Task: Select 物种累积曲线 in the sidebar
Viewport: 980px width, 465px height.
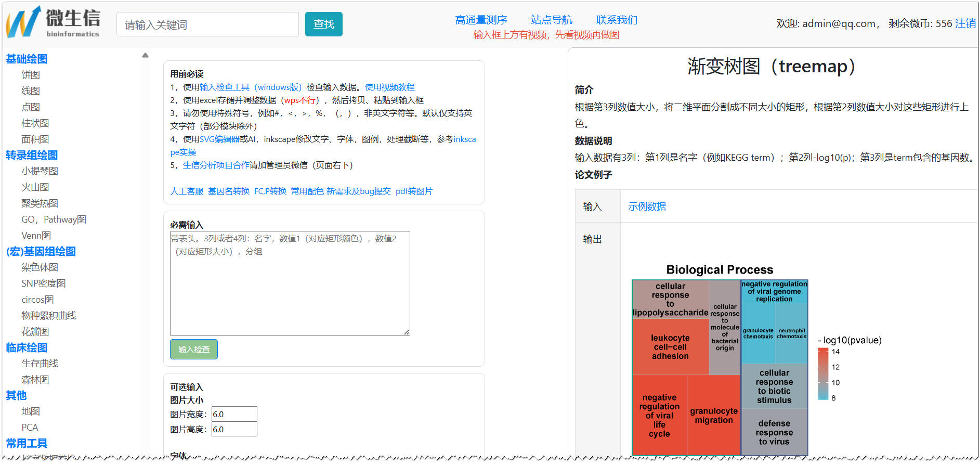Action: pyautogui.click(x=49, y=316)
